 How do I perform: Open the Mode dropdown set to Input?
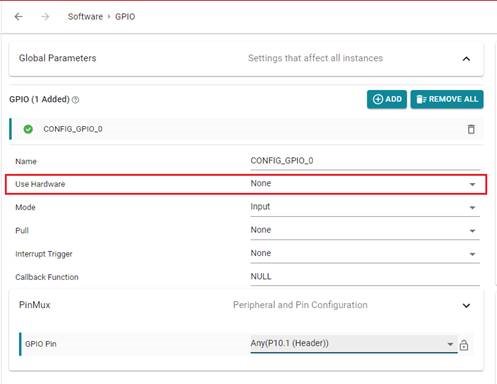coord(365,207)
